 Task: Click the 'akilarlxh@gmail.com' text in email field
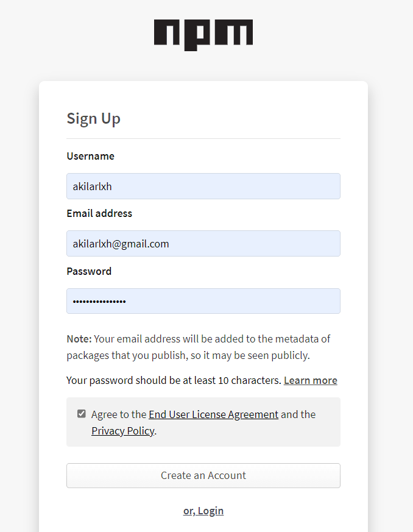click(121, 244)
